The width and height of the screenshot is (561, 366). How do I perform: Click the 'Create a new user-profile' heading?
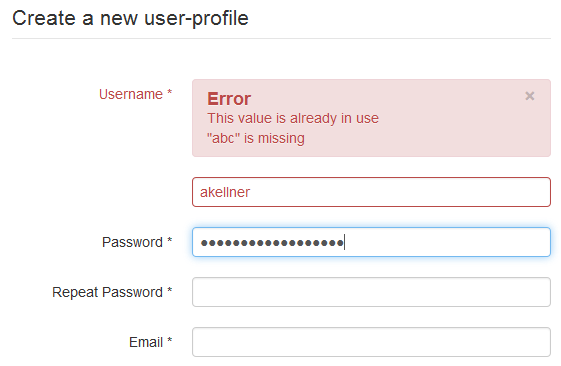coord(130,18)
